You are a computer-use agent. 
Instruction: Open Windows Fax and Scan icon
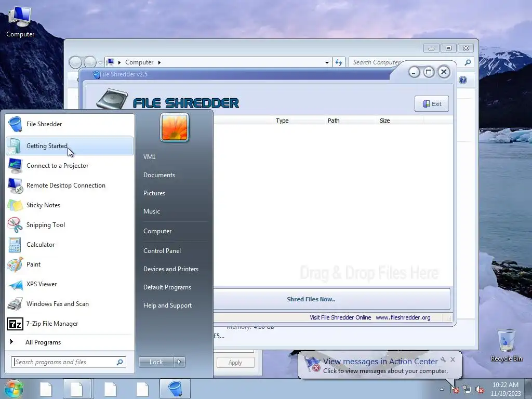[x=15, y=304]
